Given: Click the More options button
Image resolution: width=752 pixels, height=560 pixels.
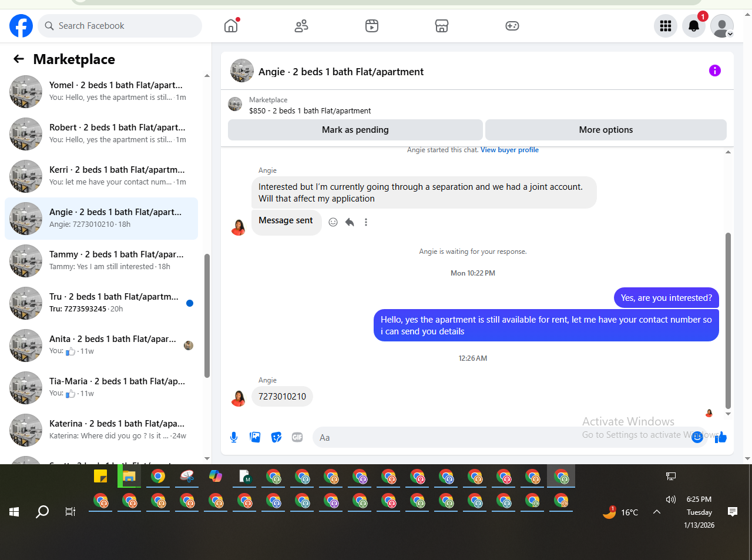Looking at the screenshot, I should [606, 130].
